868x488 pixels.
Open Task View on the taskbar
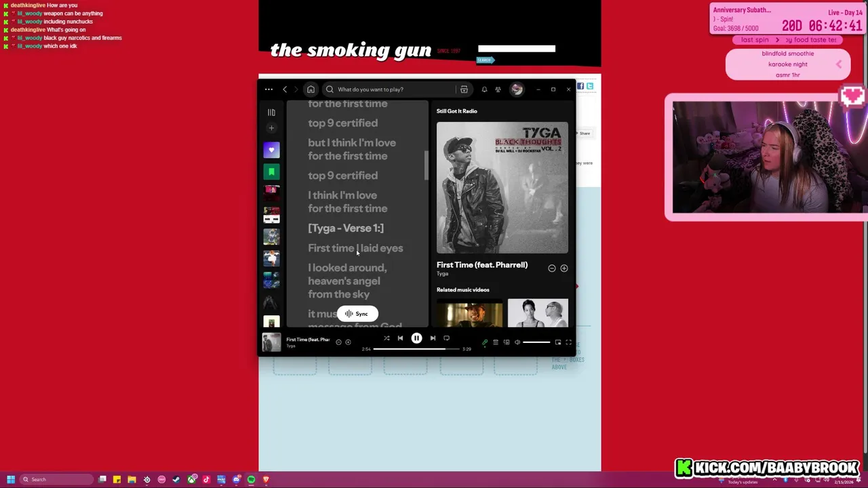(102, 479)
